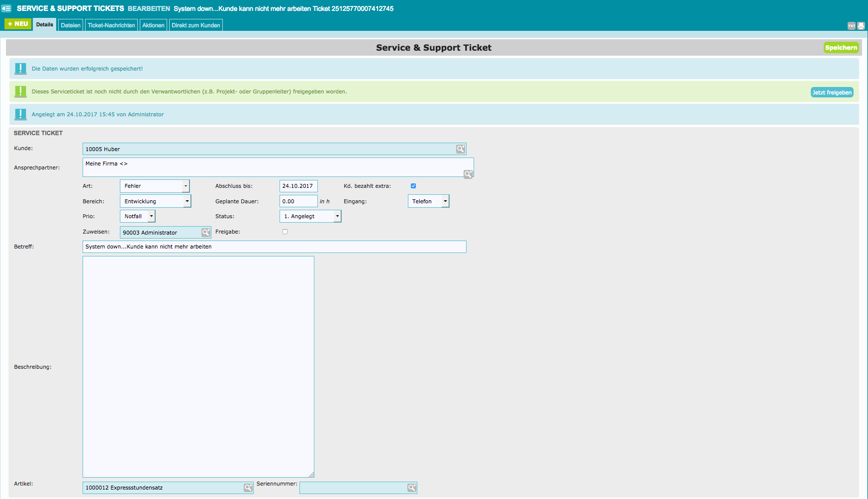
Task: Create new ticket with + NEU button
Action: [18, 24]
